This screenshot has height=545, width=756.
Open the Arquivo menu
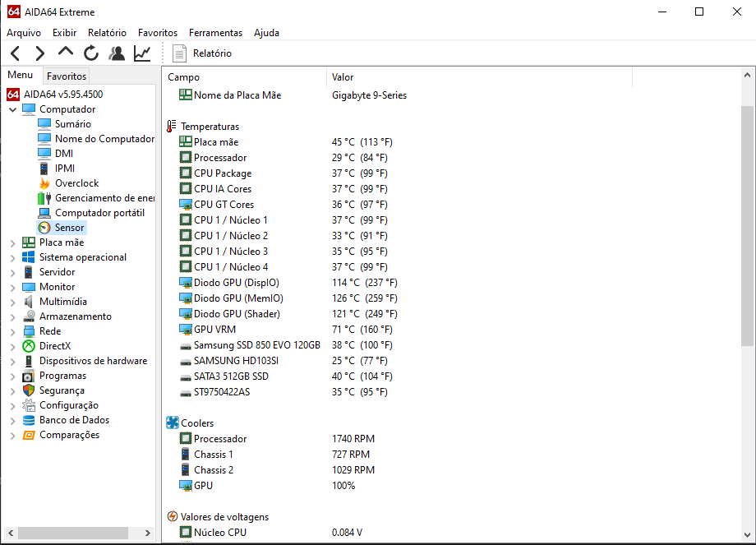[24, 33]
